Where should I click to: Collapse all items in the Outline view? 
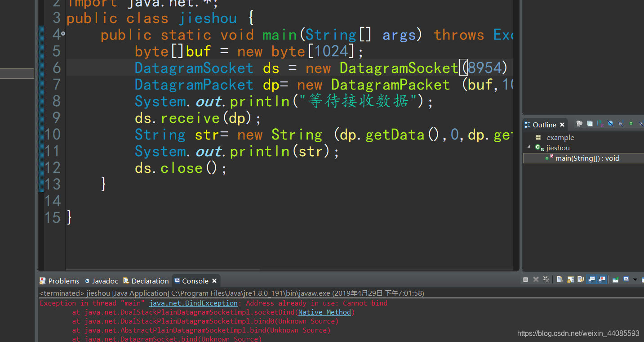coord(590,123)
